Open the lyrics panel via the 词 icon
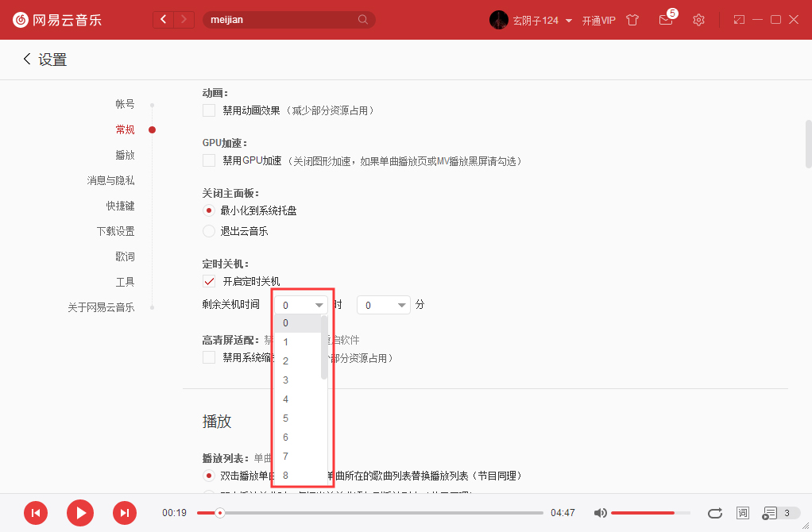 [x=743, y=513]
